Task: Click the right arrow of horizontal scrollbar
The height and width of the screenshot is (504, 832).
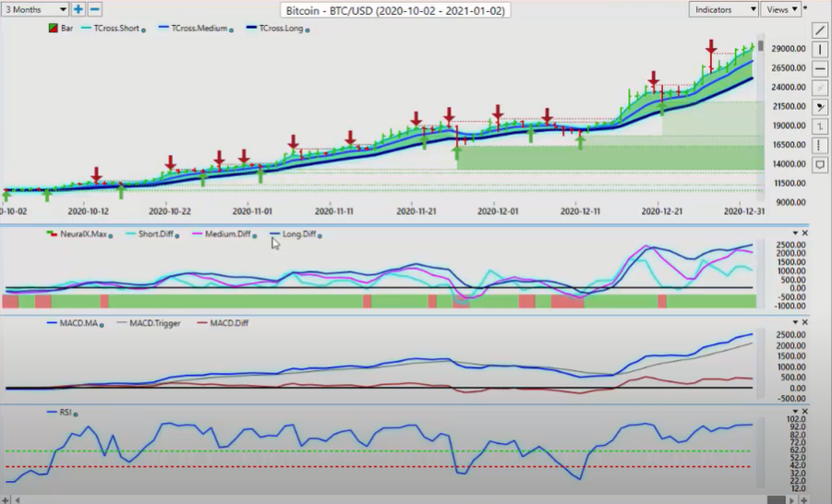Action: coord(791,499)
